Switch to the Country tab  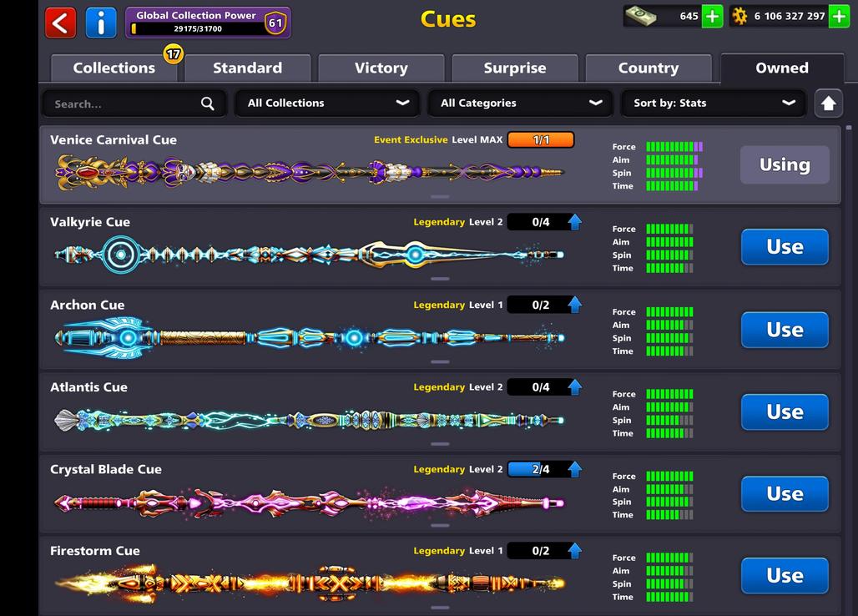(x=648, y=68)
